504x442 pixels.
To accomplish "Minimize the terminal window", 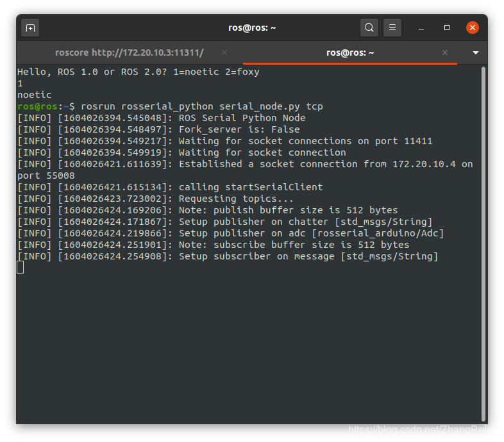I will 421,28.
